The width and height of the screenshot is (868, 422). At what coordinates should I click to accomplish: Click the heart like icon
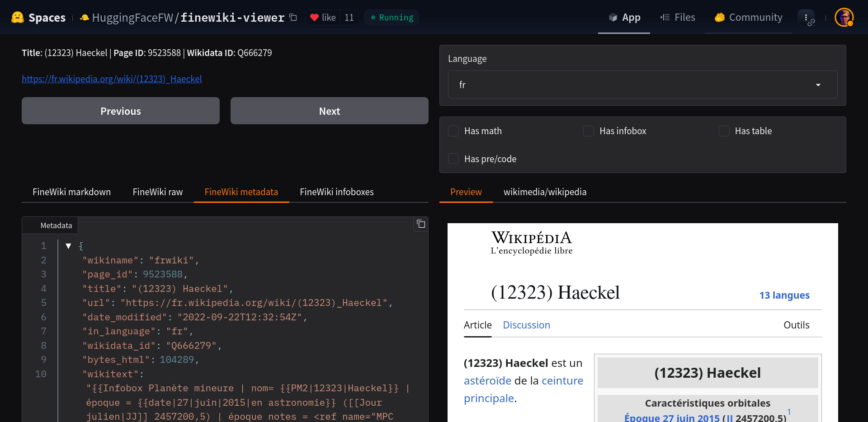click(315, 18)
